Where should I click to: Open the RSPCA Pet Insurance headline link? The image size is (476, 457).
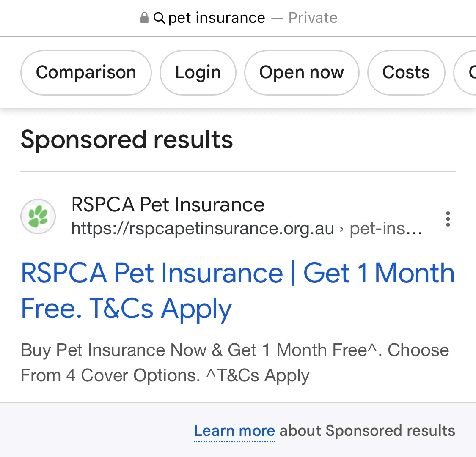coord(237,290)
